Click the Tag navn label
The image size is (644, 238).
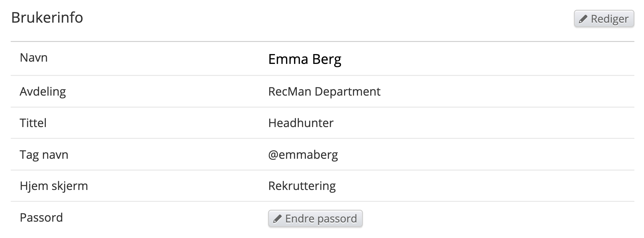44,155
